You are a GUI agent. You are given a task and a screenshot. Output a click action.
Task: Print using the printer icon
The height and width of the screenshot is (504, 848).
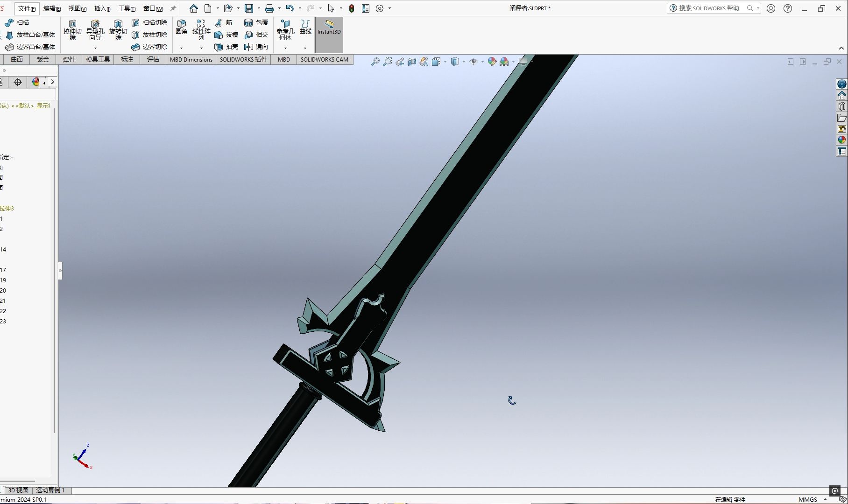click(x=269, y=8)
